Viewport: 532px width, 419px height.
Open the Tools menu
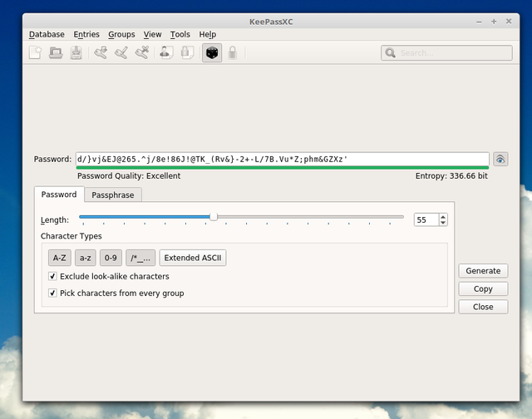pos(180,34)
